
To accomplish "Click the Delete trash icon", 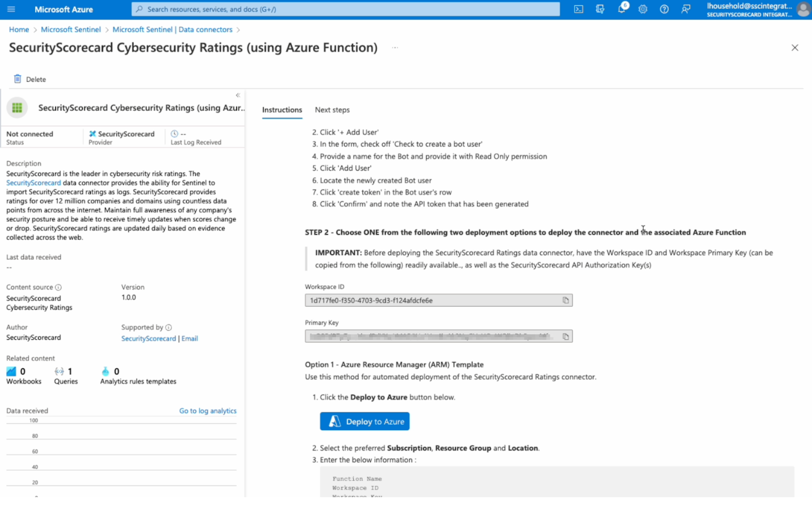I will click(17, 79).
